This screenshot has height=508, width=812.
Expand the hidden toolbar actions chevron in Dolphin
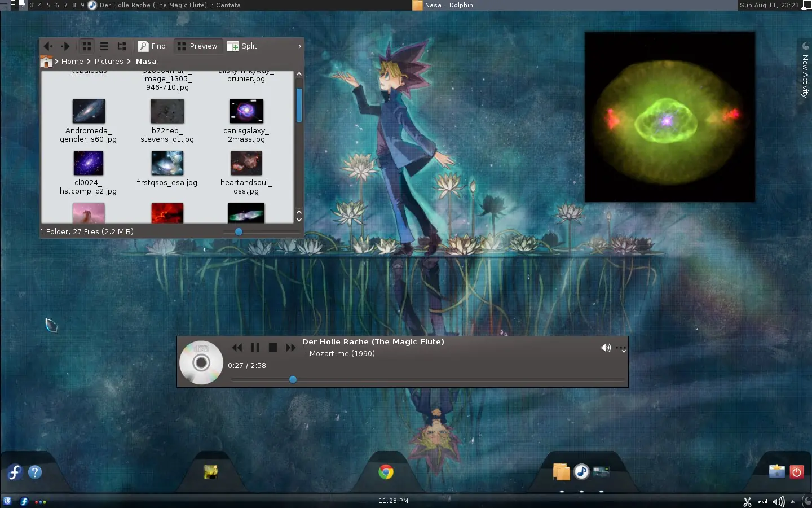[x=299, y=46]
